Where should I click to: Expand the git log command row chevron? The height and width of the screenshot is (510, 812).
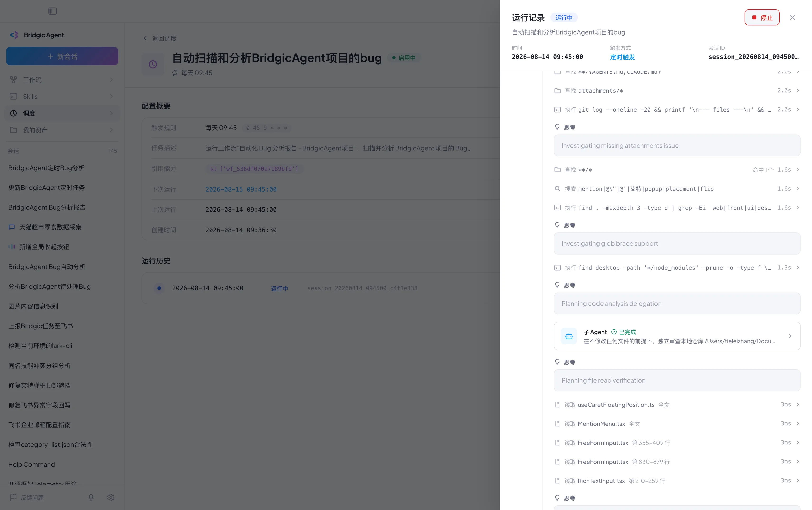pos(798,110)
